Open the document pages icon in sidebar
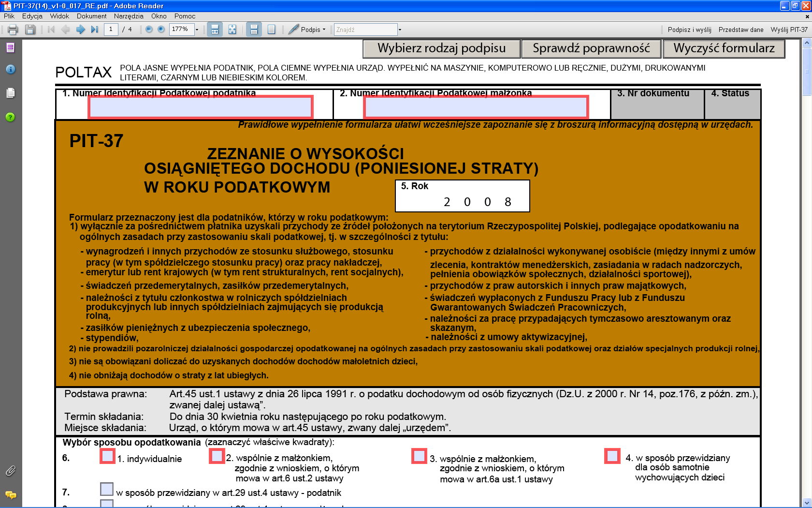The width and height of the screenshot is (812, 508). coord(11,92)
